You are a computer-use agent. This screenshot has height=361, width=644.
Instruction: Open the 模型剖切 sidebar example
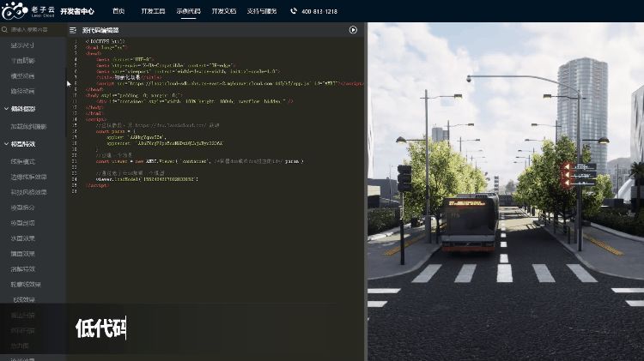coord(22,223)
